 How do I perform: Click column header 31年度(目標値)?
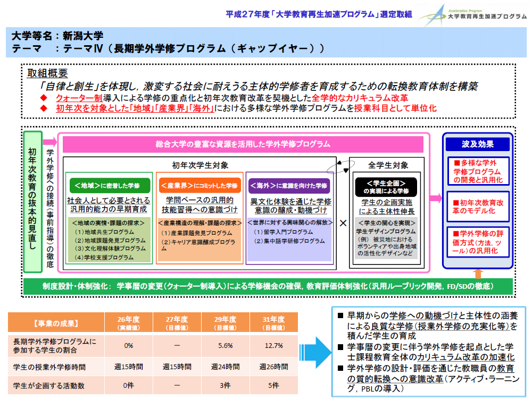(x=273, y=323)
